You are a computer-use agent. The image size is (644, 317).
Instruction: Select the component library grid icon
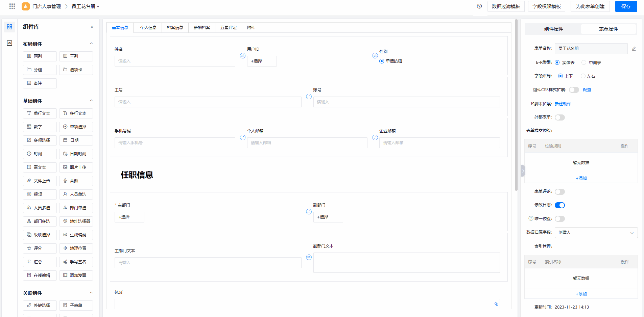coord(9,27)
